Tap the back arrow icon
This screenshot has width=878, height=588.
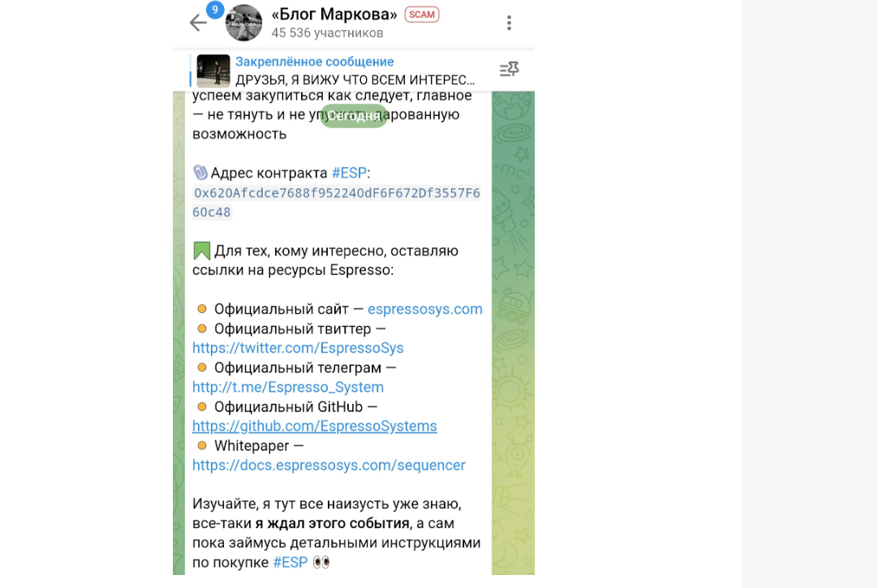[198, 23]
